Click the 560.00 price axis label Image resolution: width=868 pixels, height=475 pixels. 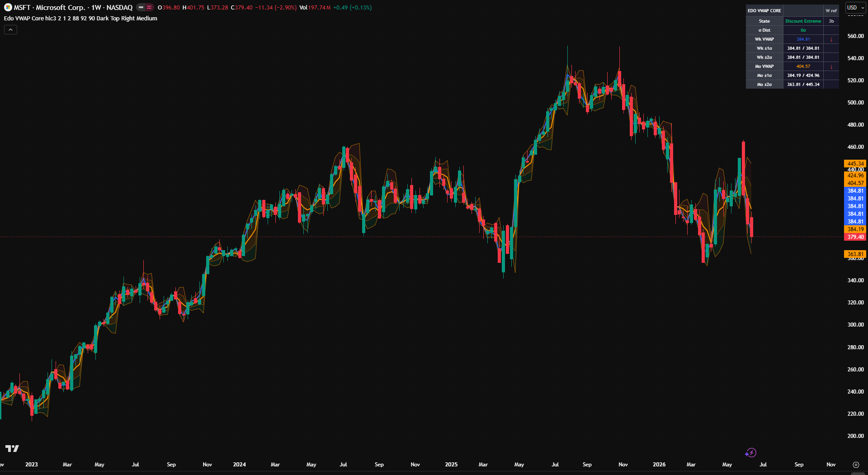pyautogui.click(x=855, y=36)
